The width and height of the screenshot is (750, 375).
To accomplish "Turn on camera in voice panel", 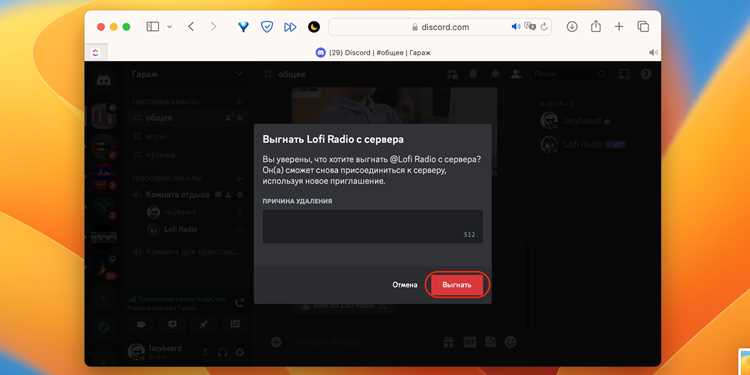I will [141, 324].
